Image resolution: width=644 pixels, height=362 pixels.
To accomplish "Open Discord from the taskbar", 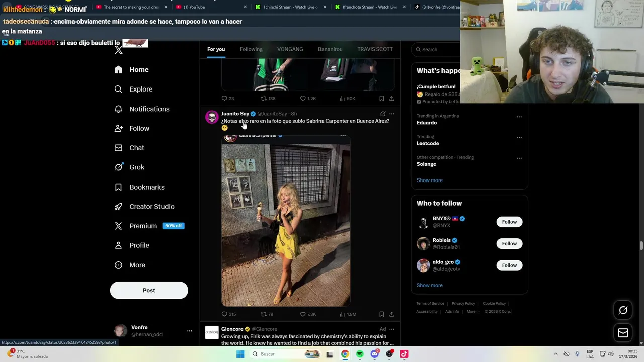I will (x=374, y=354).
